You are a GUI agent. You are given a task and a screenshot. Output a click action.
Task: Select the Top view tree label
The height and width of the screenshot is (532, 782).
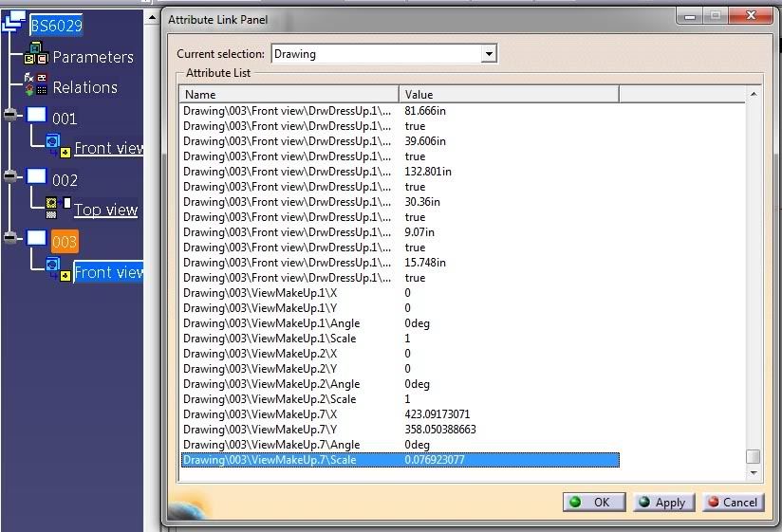106,210
